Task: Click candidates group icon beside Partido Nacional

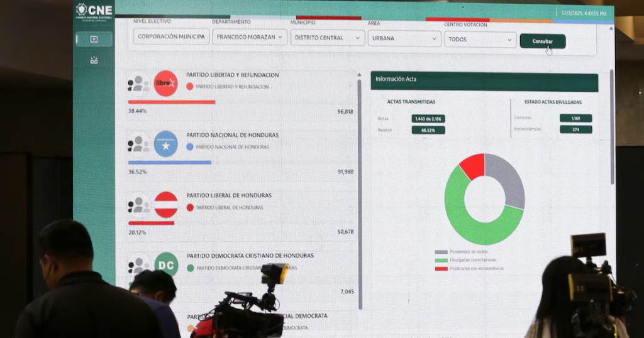Action: (x=138, y=144)
